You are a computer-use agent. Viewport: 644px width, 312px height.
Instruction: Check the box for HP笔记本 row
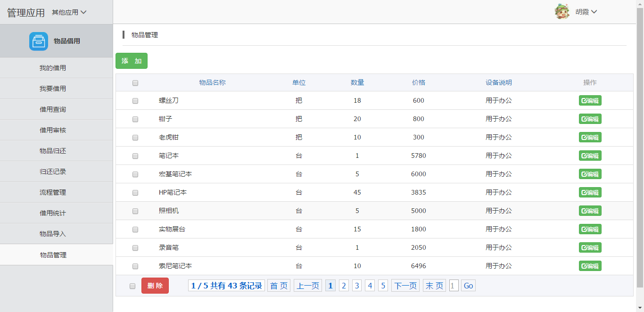(135, 193)
